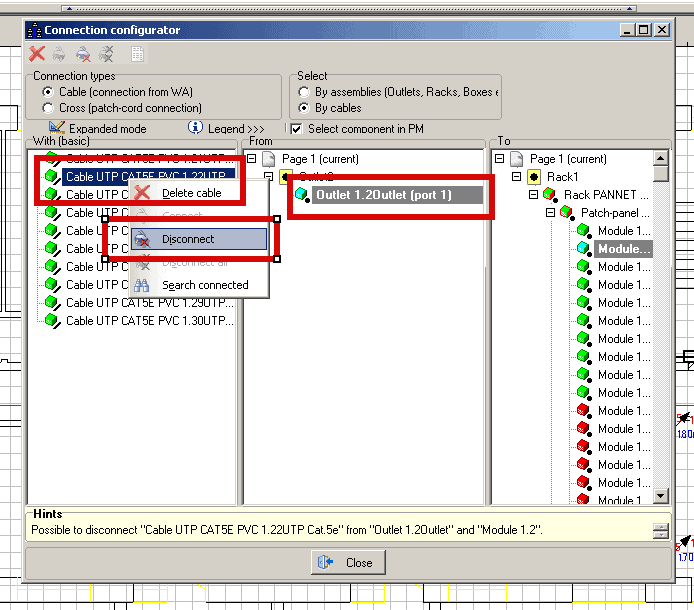The height and width of the screenshot is (610, 694).
Task: Click the red X delete icon in toolbar
Action: 37,55
